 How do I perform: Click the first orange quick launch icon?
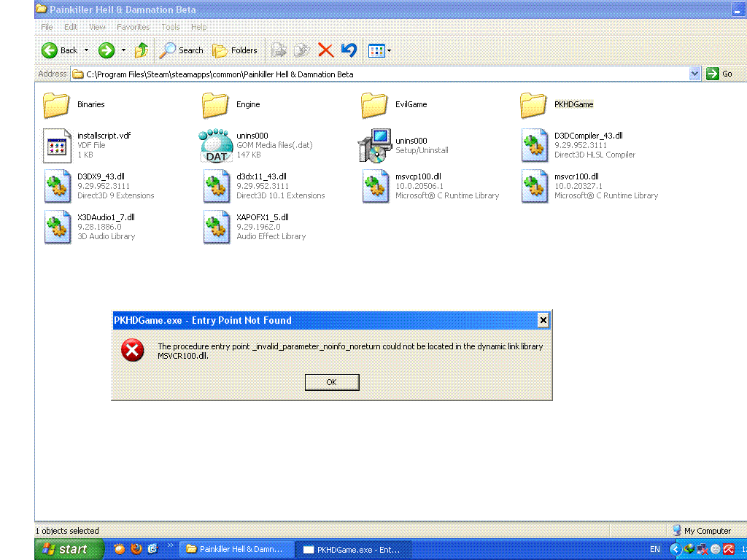click(119, 549)
